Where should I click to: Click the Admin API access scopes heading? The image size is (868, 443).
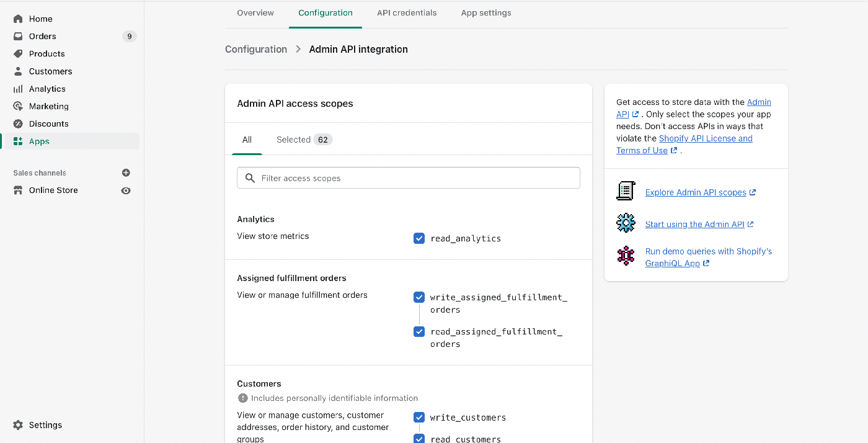click(295, 104)
